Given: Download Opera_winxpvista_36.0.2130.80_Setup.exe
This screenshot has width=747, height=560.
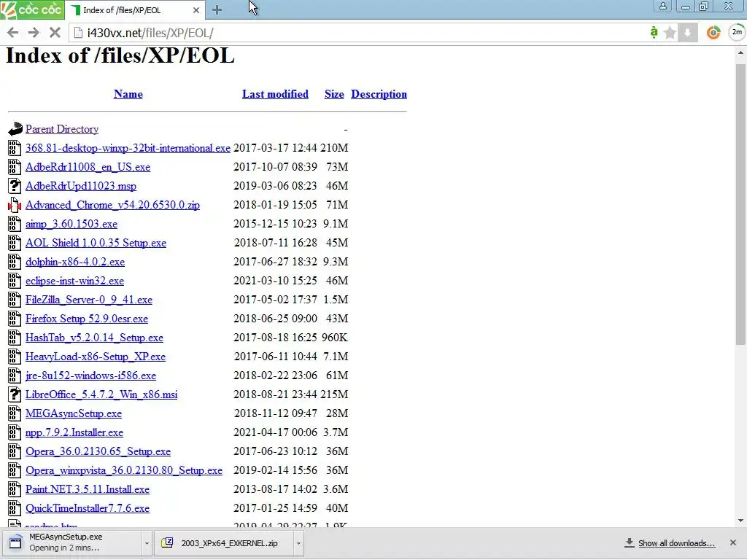Looking at the screenshot, I should [124, 470].
